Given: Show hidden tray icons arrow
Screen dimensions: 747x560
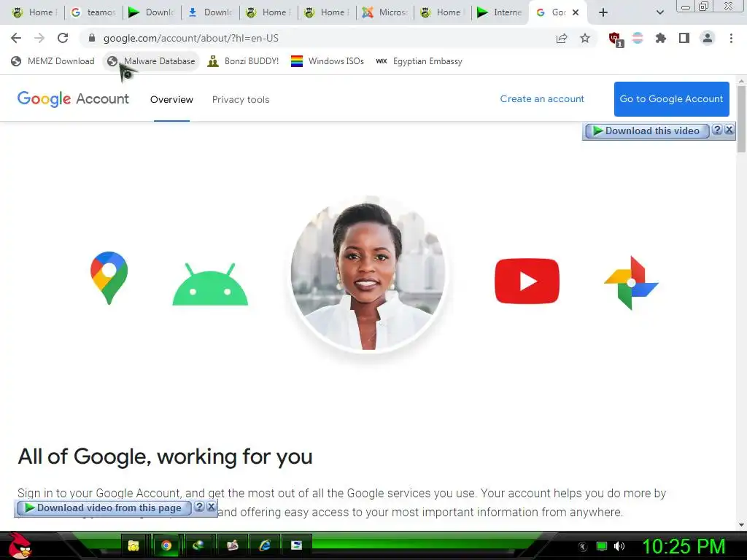Looking at the screenshot, I should pyautogui.click(x=583, y=547).
